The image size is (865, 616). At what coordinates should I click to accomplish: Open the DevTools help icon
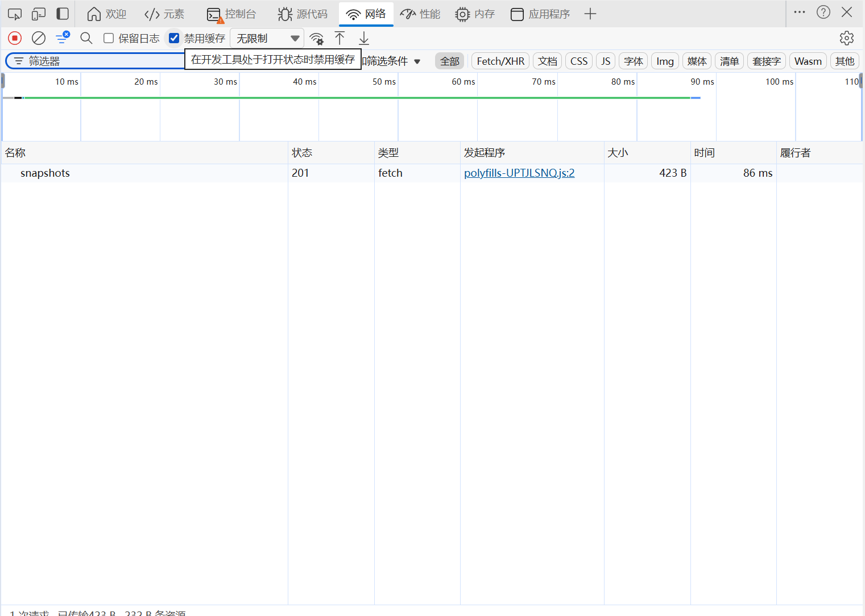pyautogui.click(x=823, y=12)
